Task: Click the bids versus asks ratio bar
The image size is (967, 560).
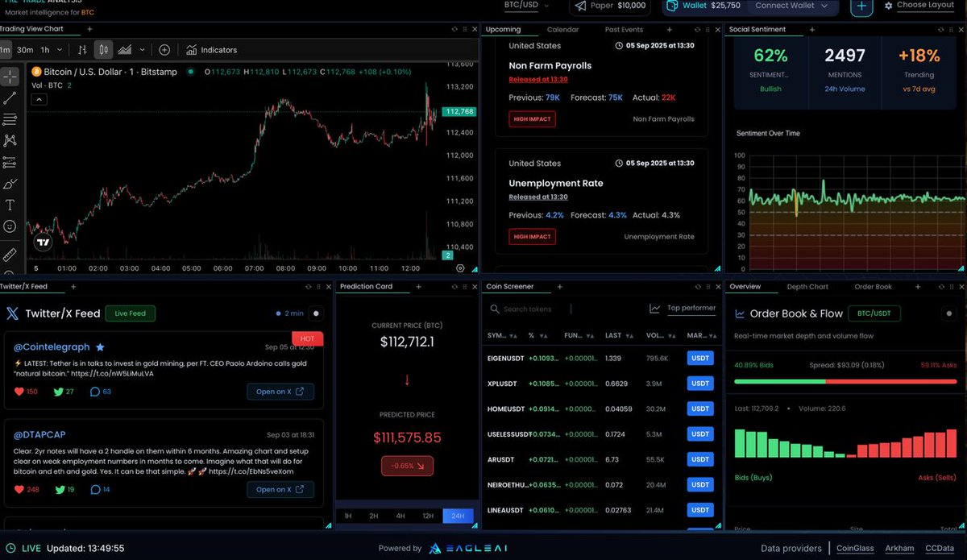Action: tap(845, 381)
